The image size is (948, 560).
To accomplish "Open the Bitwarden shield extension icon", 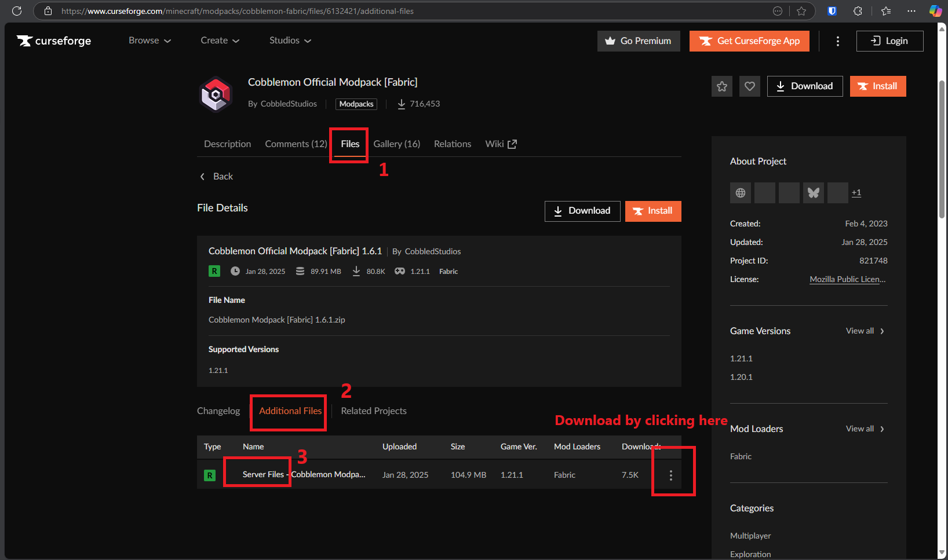I will point(832,11).
